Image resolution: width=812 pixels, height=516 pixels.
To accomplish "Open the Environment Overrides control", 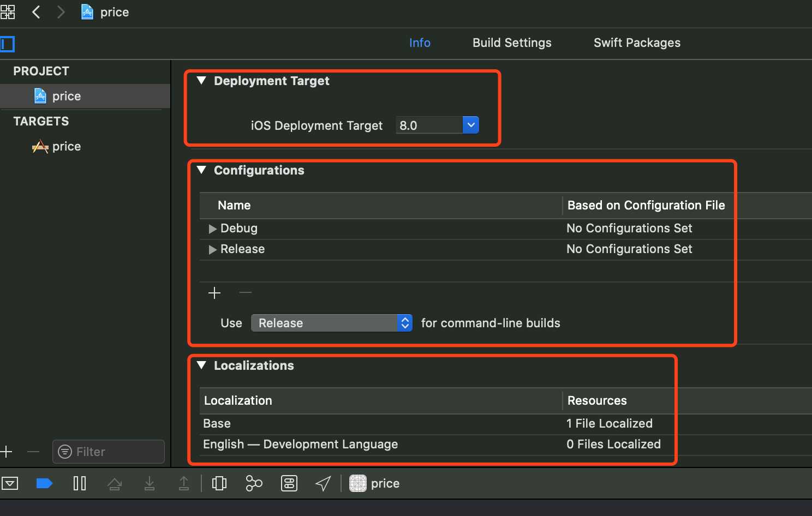I will (289, 483).
